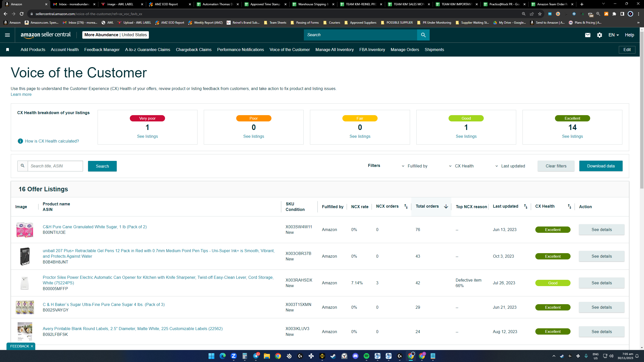644x362 pixels.
Task: Click the top Seller Central search field
Action: coord(360,35)
